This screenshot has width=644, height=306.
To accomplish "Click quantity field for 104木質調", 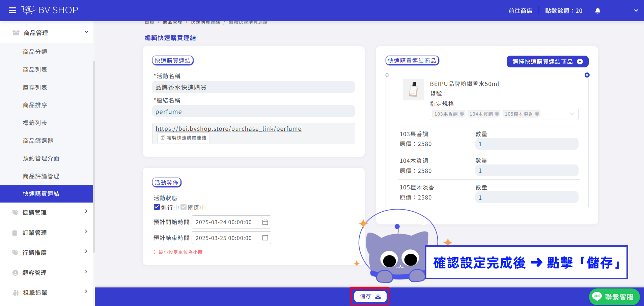I will coord(527,171).
